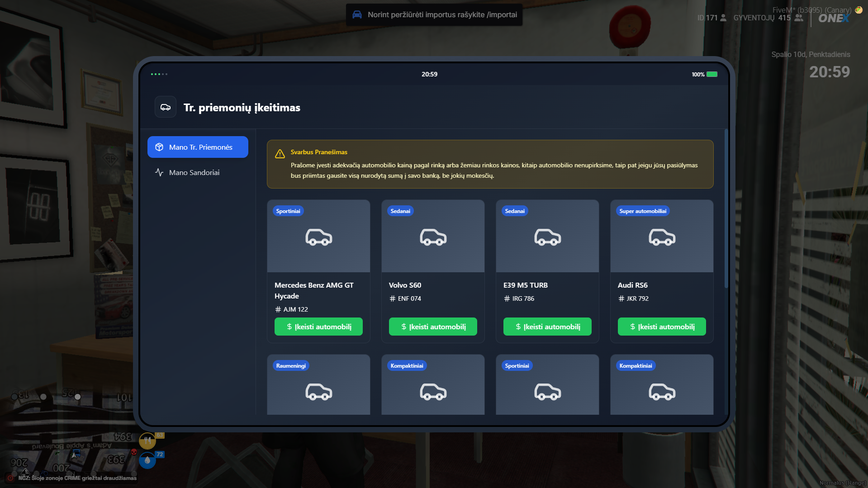The width and height of the screenshot is (868, 488).
Task: Click the tablet's vertical scrollbar
Action: pos(726,208)
